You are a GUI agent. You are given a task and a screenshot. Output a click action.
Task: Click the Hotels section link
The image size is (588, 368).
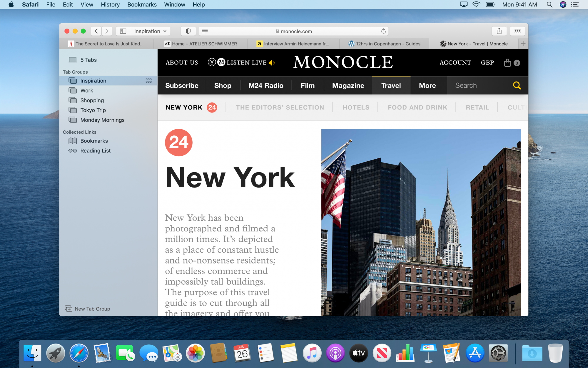point(356,107)
